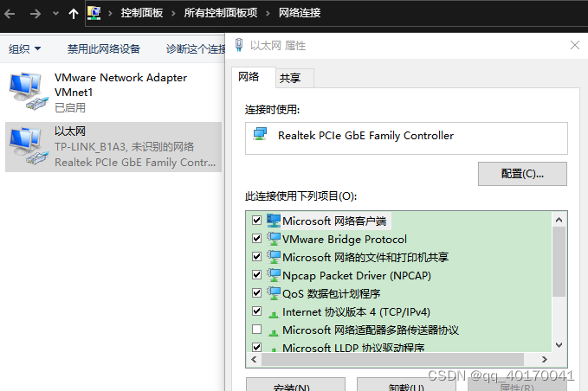This screenshot has height=391, width=588.
Task: Select Microsoft 网络客户端 list row text
Action: 334,221
